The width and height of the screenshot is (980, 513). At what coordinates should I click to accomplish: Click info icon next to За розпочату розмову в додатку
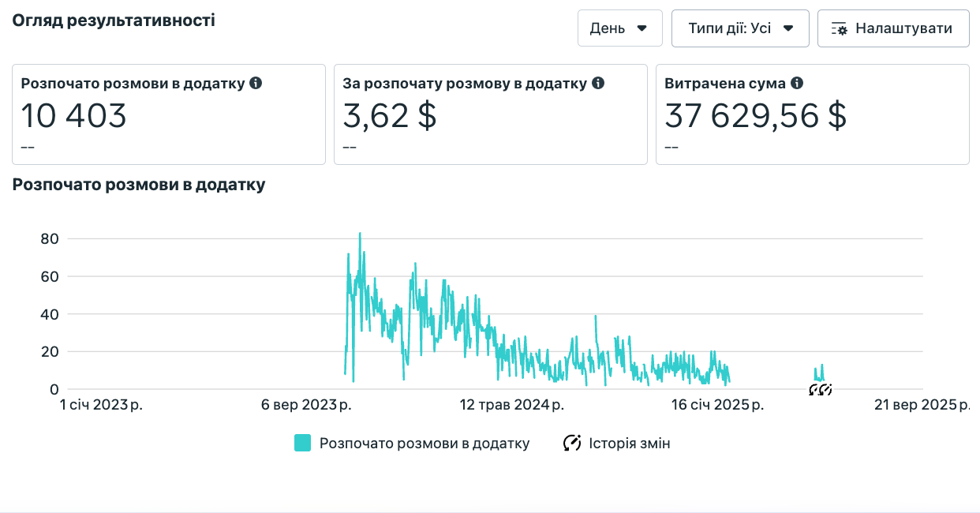point(598,83)
